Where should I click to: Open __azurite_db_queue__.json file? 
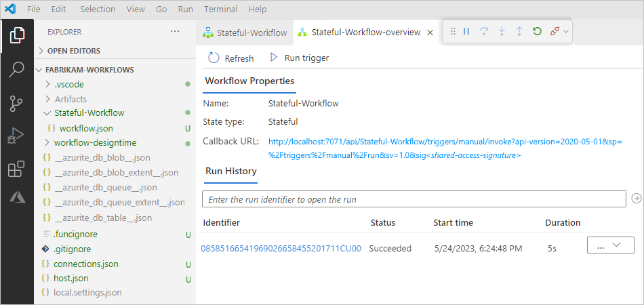point(105,188)
